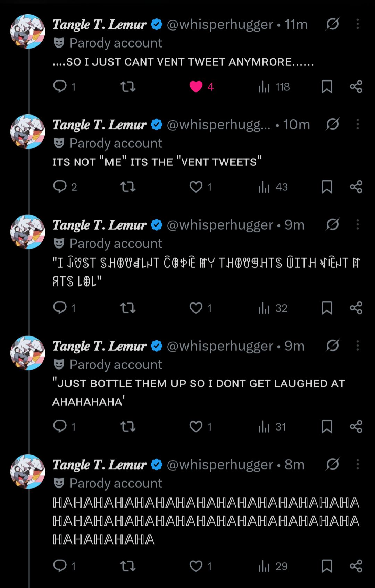The image size is (375, 588).
Task: View analytics showing 118 views
Action: click(x=274, y=87)
